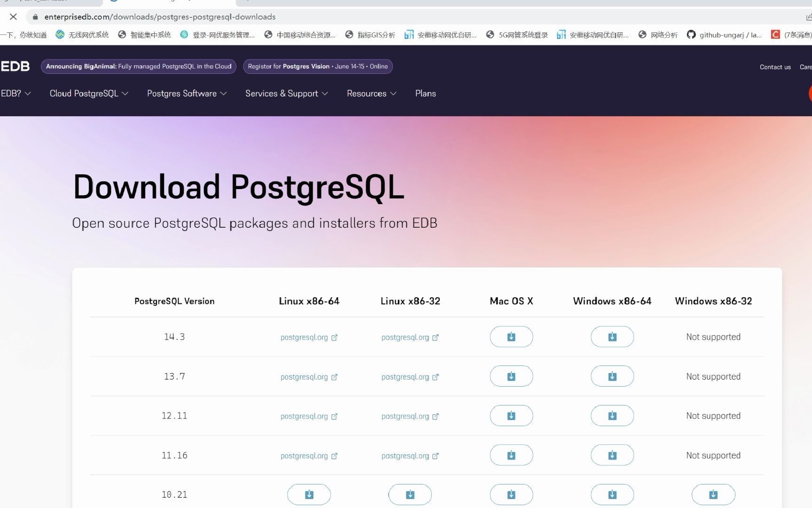Stop page loading with the X button
This screenshot has height=508, width=812.
13,17
